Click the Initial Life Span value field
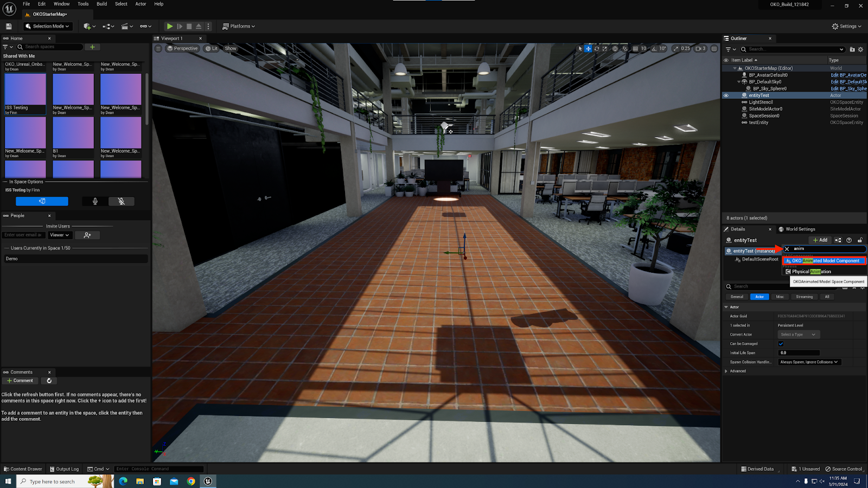Screen dimensions: 868x488 click(x=799, y=353)
